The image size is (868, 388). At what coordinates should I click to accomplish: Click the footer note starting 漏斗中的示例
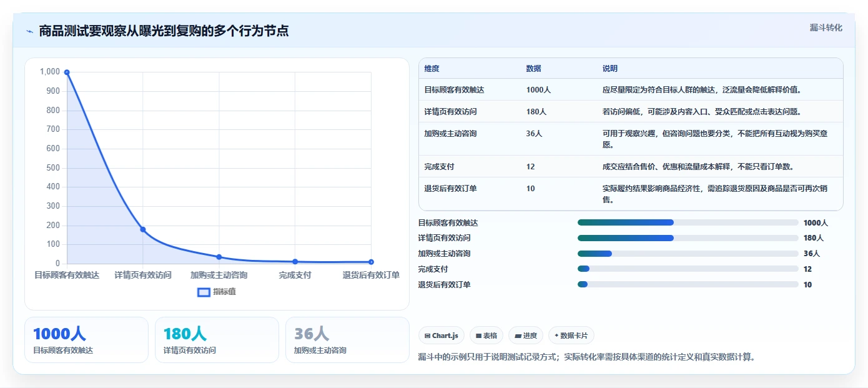(586, 357)
